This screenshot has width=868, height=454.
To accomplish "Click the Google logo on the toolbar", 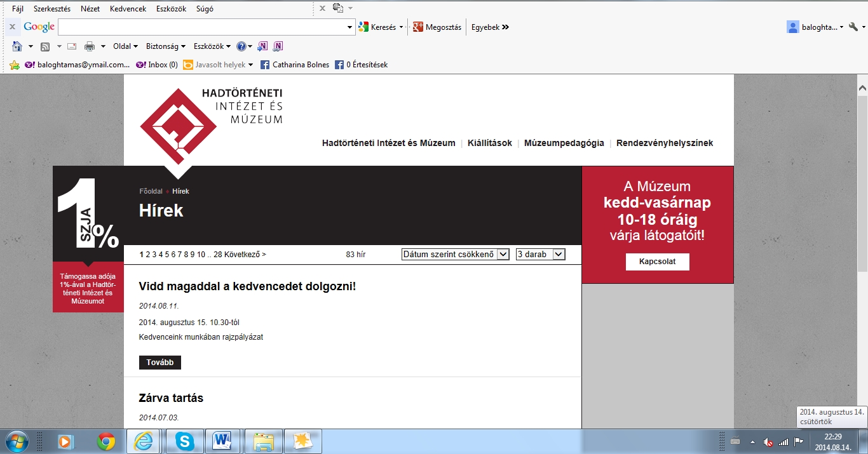I will (x=39, y=27).
